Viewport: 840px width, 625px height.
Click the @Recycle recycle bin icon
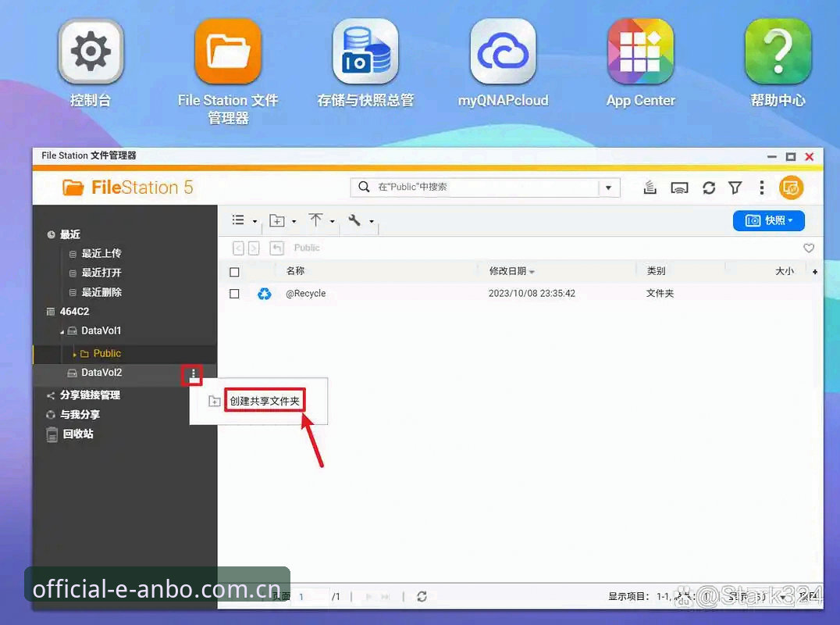264,294
